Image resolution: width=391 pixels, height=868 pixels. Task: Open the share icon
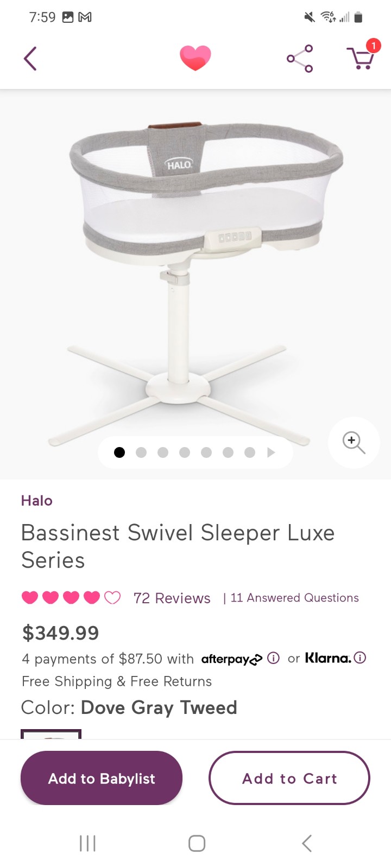point(300,59)
